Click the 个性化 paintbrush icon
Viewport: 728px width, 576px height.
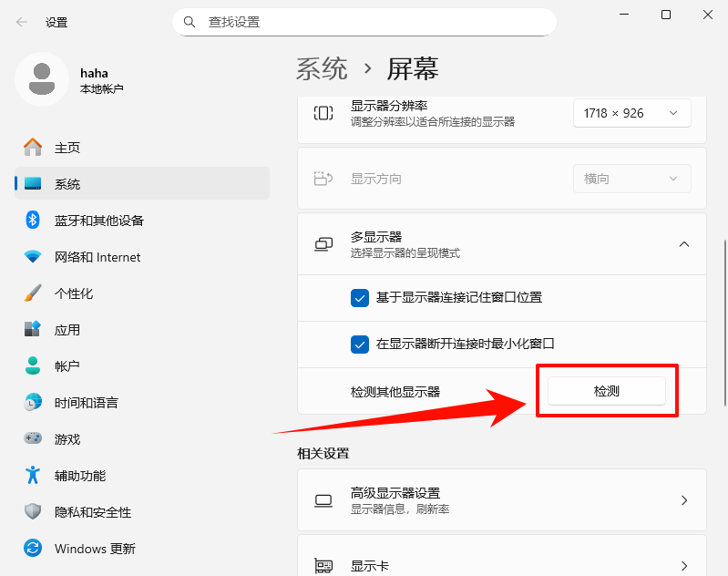point(33,293)
